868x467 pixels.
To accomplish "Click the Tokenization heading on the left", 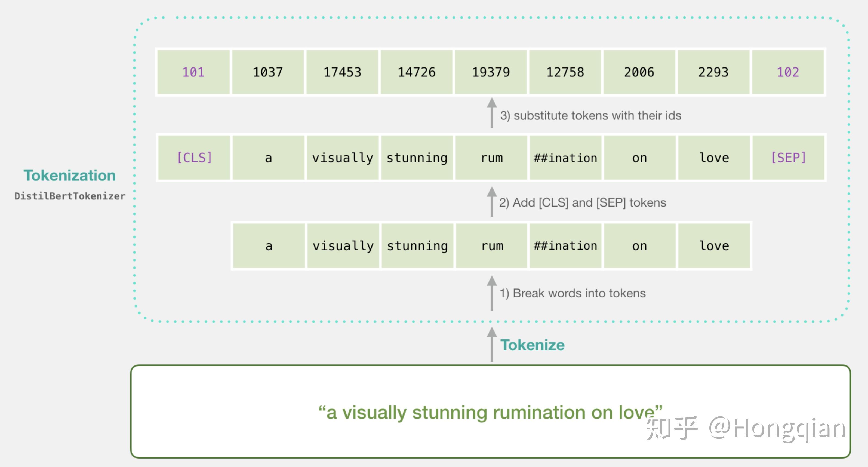I will (69, 175).
